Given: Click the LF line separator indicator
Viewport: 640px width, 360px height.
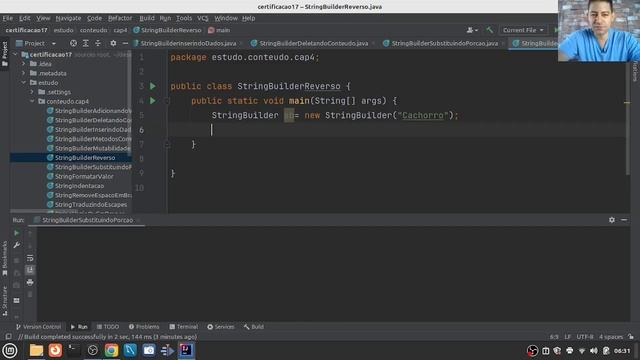Looking at the screenshot, I should (x=567, y=337).
